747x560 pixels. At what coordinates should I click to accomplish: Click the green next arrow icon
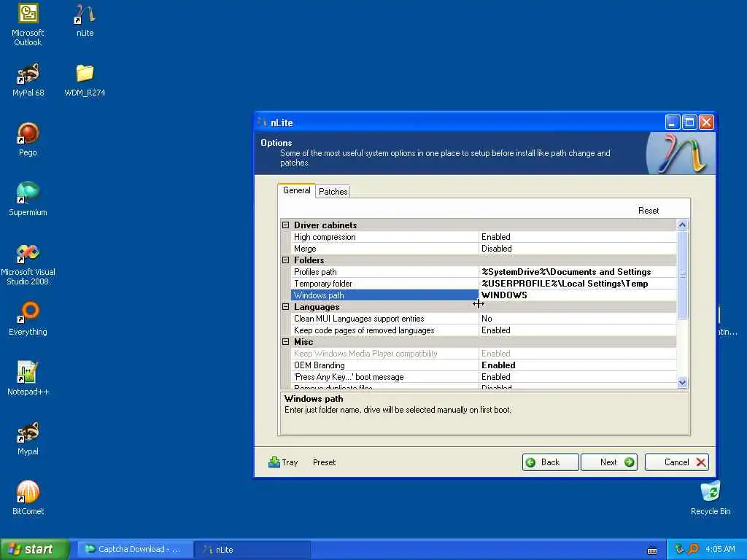[630, 462]
